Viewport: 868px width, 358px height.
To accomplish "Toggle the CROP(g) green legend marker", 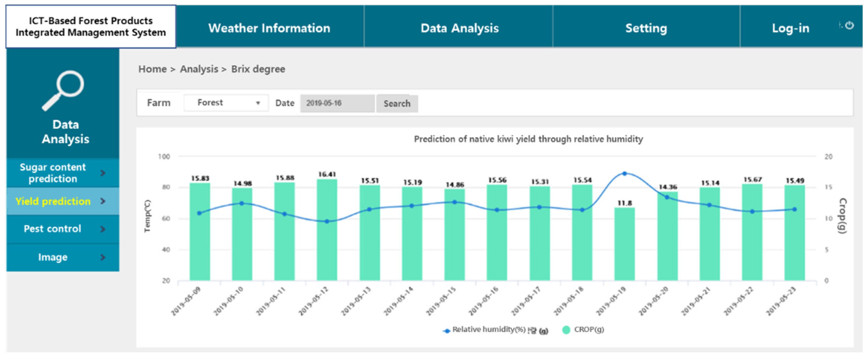I will pos(566,330).
